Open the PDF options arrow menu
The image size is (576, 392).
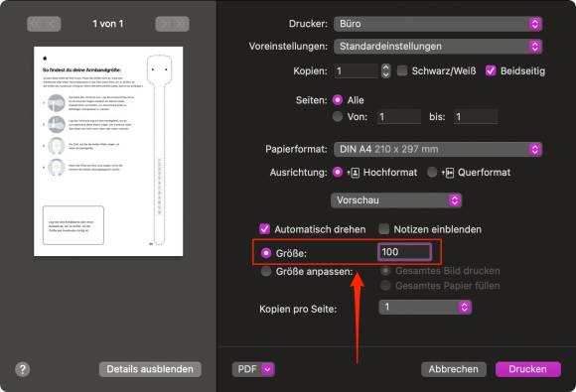(268, 369)
